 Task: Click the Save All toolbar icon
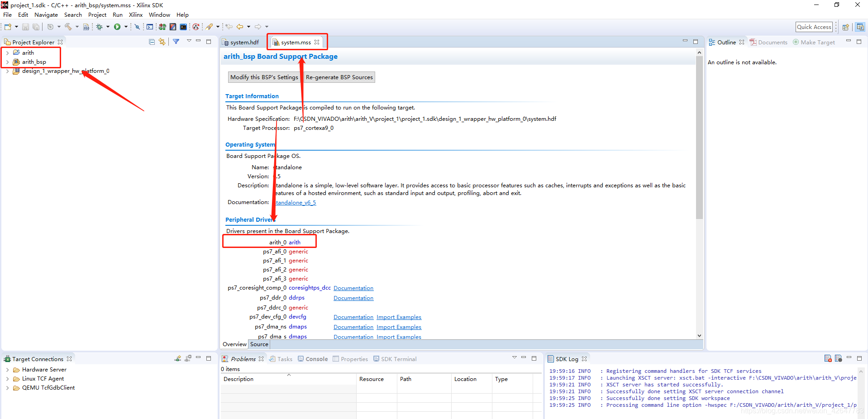coord(36,27)
